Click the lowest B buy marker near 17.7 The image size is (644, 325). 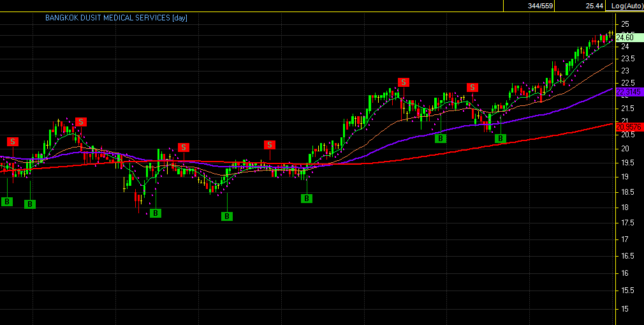(x=227, y=216)
